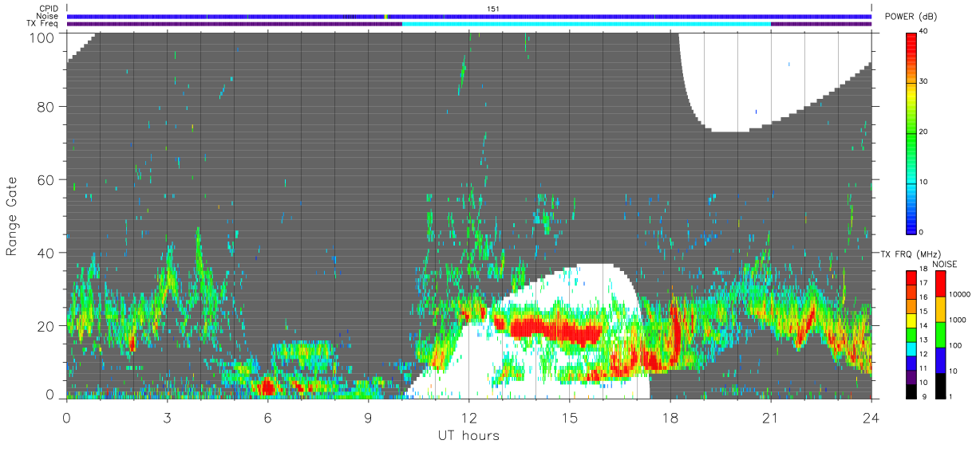
Task: Click the 80 tick on the Range Gate axis
Action: pos(47,107)
